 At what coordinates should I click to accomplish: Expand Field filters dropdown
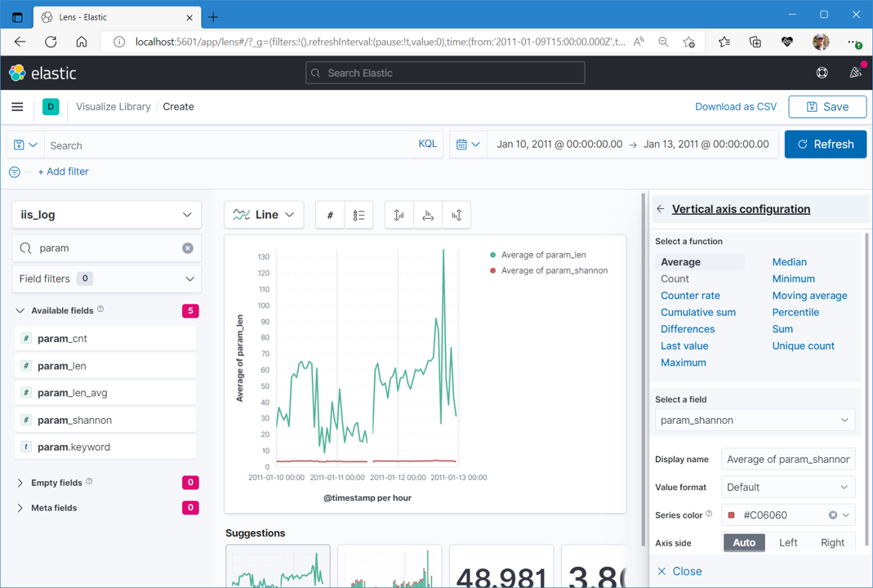106,278
